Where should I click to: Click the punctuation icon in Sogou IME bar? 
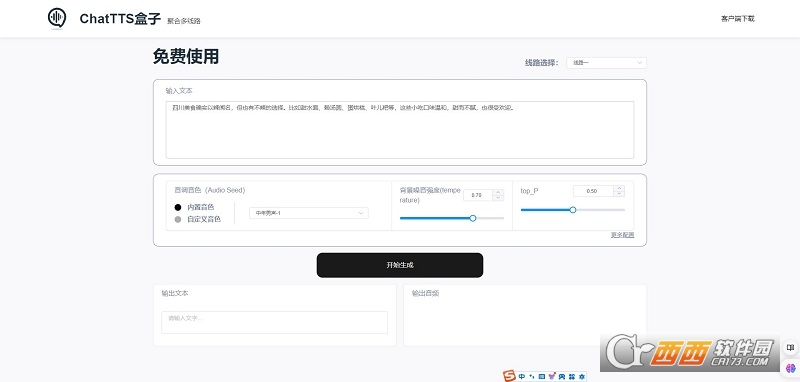pos(531,377)
